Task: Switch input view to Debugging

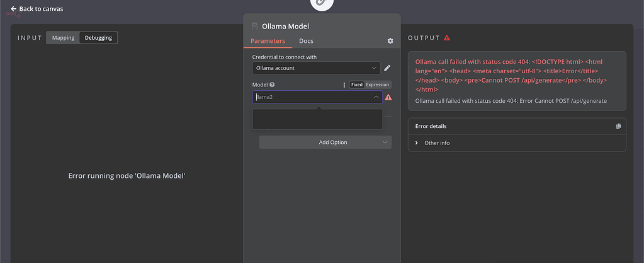Action: click(x=98, y=38)
